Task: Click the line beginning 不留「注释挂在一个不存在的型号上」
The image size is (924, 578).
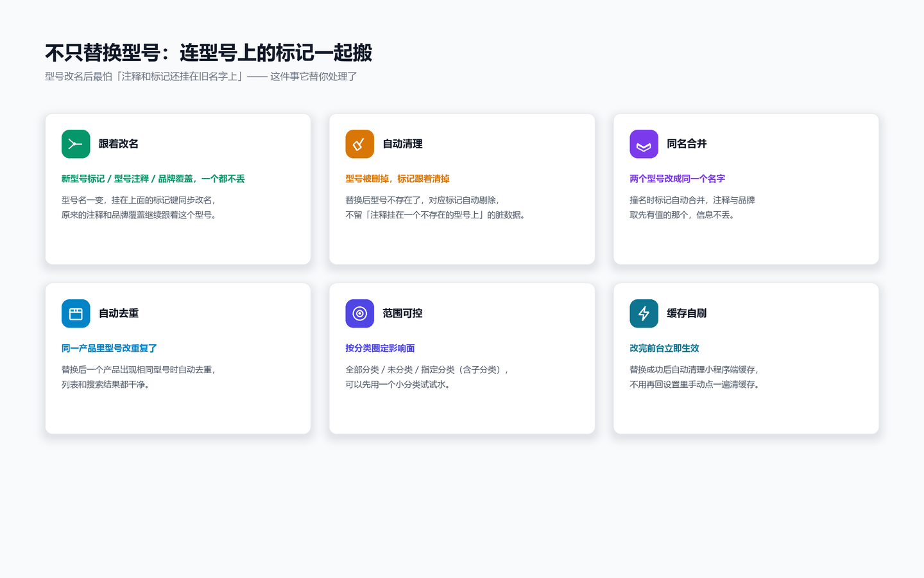Action: click(437, 215)
